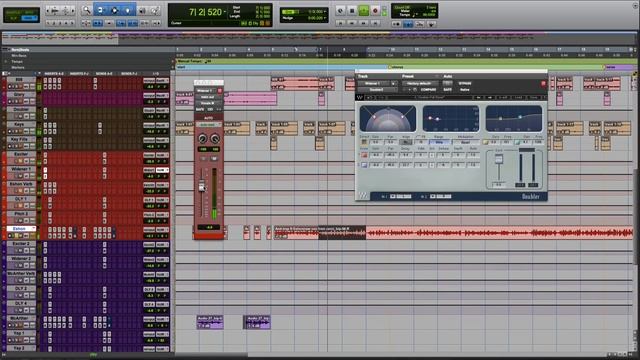
Task: Click the Chorus marker in Markers ruler
Action: coord(396,67)
